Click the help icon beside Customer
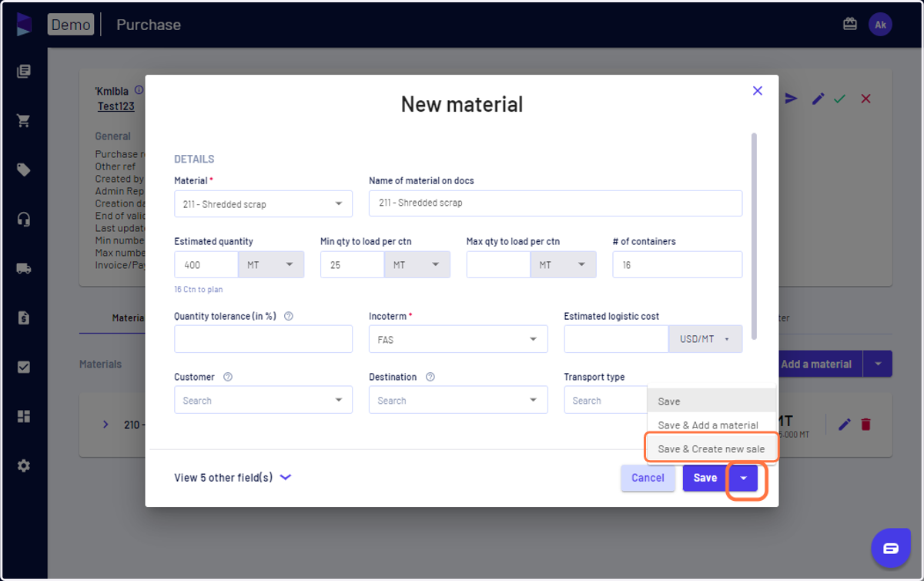Image resolution: width=924 pixels, height=581 pixels. pos(228,377)
